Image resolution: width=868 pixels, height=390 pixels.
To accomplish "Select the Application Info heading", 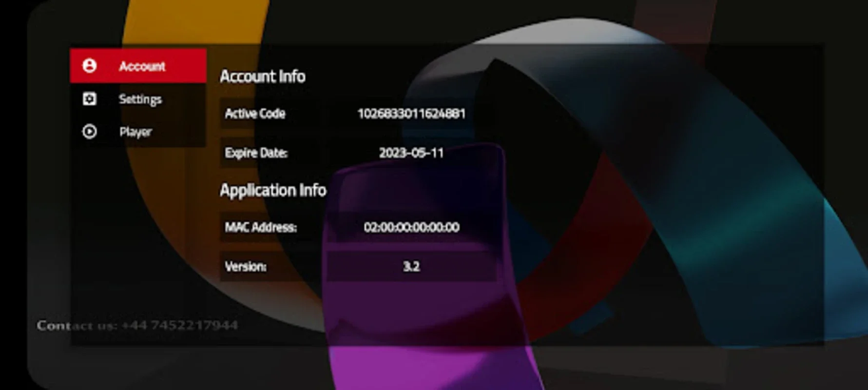I will tap(273, 190).
